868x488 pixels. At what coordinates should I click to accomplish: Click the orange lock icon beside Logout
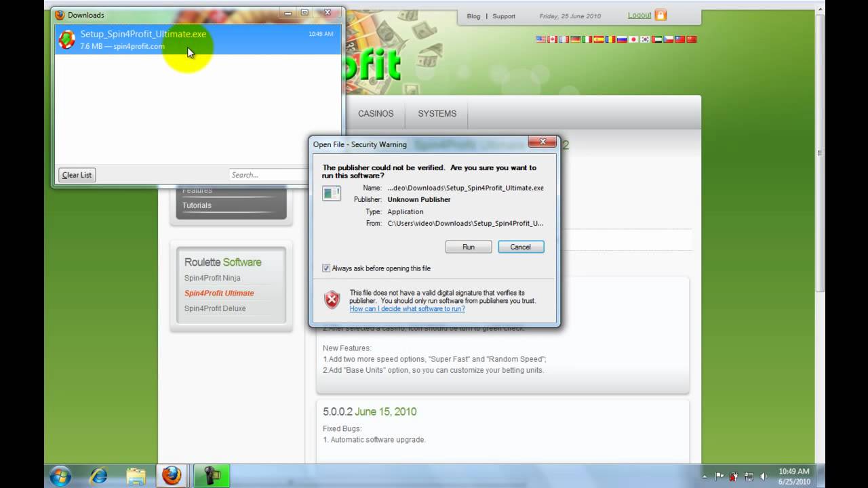660,15
